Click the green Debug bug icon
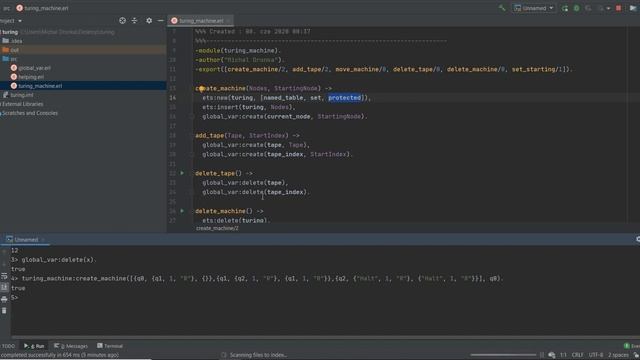This screenshot has height=360, width=640. [x=576, y=8]
